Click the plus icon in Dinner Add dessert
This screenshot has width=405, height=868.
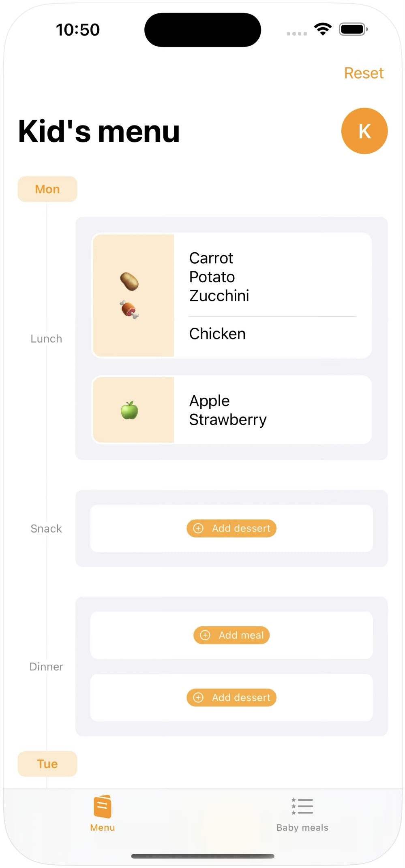point(198,697)
